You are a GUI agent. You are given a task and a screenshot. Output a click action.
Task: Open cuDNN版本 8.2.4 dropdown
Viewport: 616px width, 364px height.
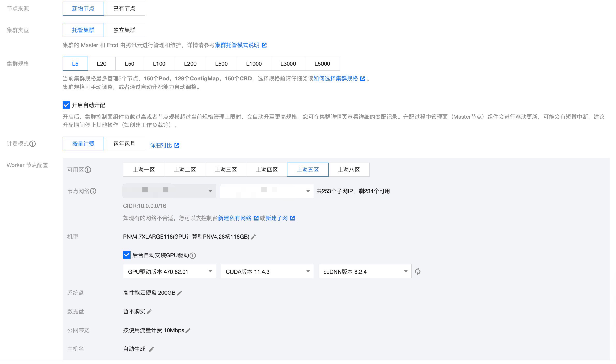(365, 271)
